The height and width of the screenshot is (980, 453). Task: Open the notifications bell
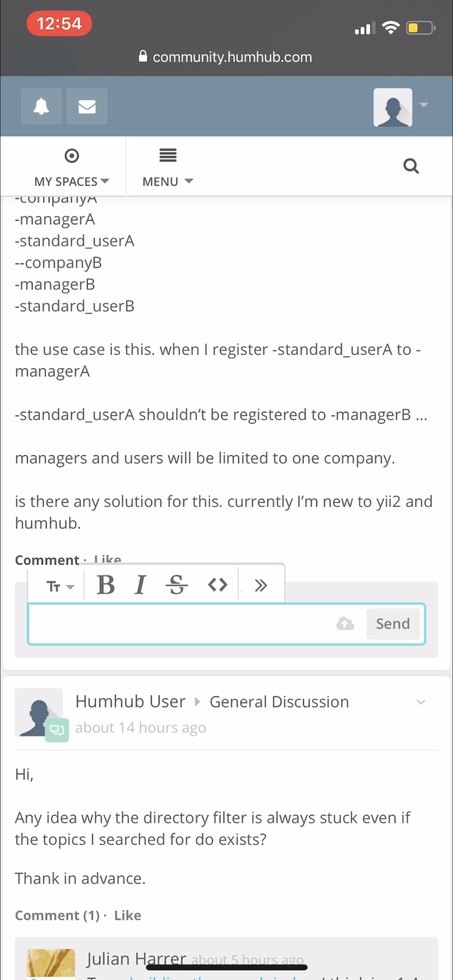(x=41, y=106)
